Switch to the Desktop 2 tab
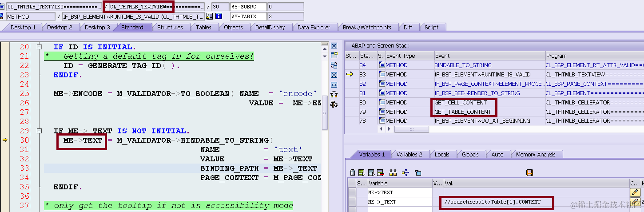Image resolution: width=644 pixels, height=212 pixels. 60,27
